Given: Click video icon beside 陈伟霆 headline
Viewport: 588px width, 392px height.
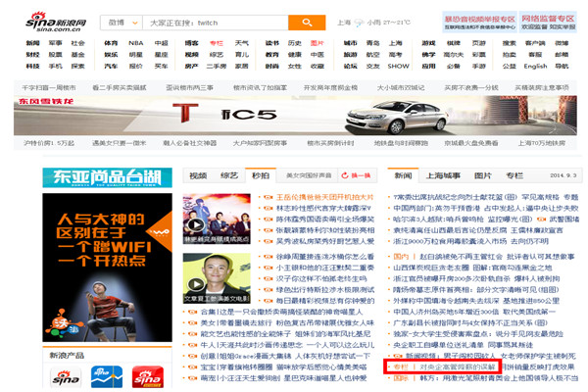Looking at the screenshot, I should pyautogui.click(x=269, y=220).
